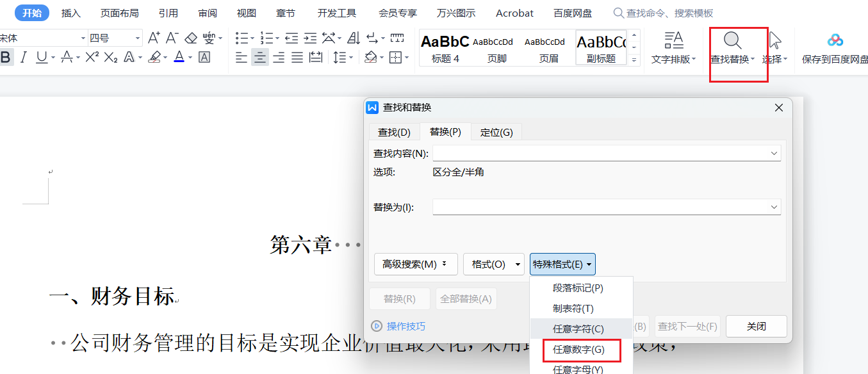Open the 操作技巧 link
This screenshot has width=868, height=374.
click(x=405, y=327)
